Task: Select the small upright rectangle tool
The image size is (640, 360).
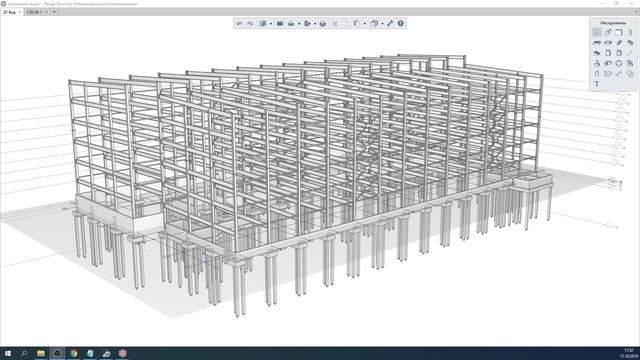Action: [597, 74]
